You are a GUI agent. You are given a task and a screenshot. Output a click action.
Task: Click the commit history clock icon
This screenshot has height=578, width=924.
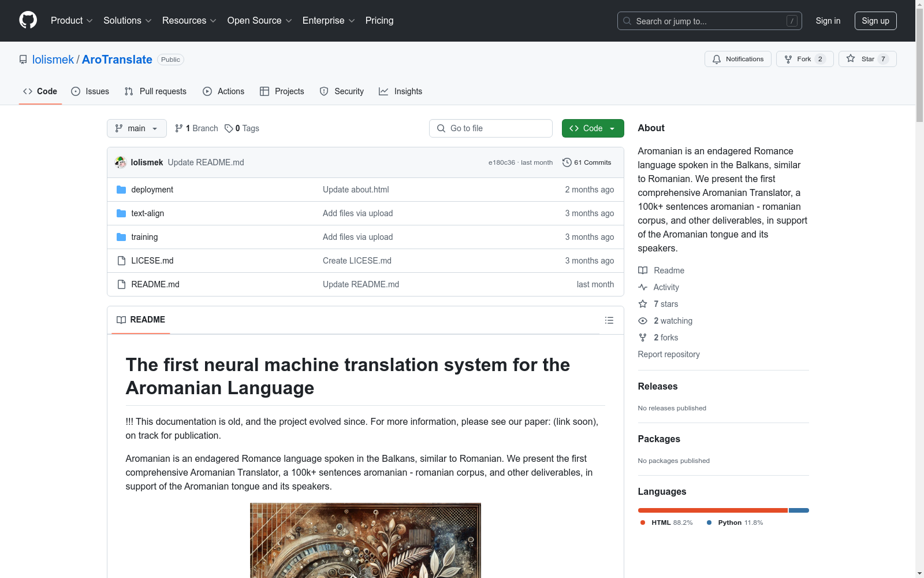[567, 162]
